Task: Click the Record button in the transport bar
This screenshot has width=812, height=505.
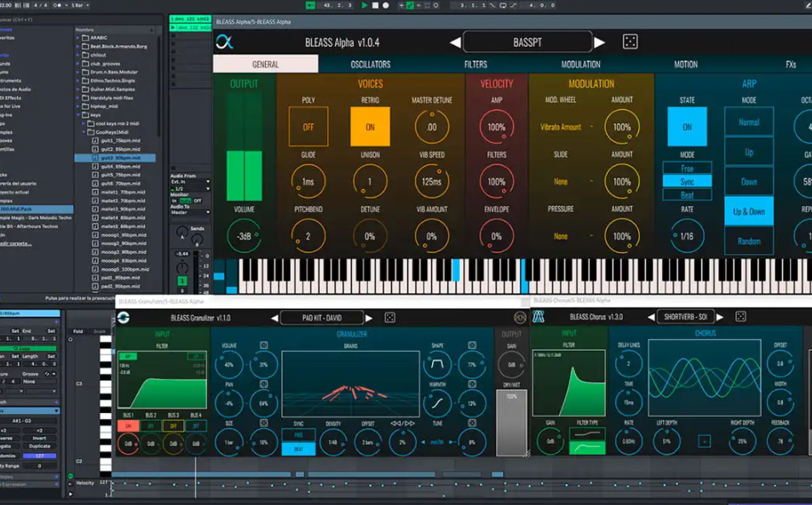Action: (386, 5)
